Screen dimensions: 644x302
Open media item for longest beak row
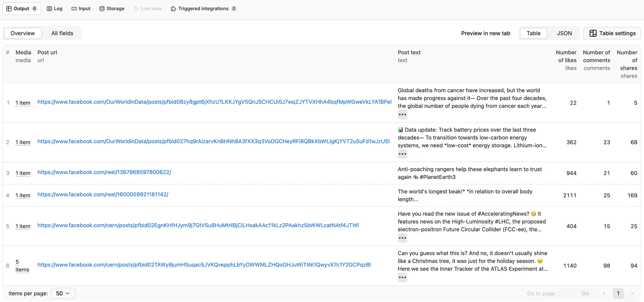pyautogui.click(x=23, y=195)
